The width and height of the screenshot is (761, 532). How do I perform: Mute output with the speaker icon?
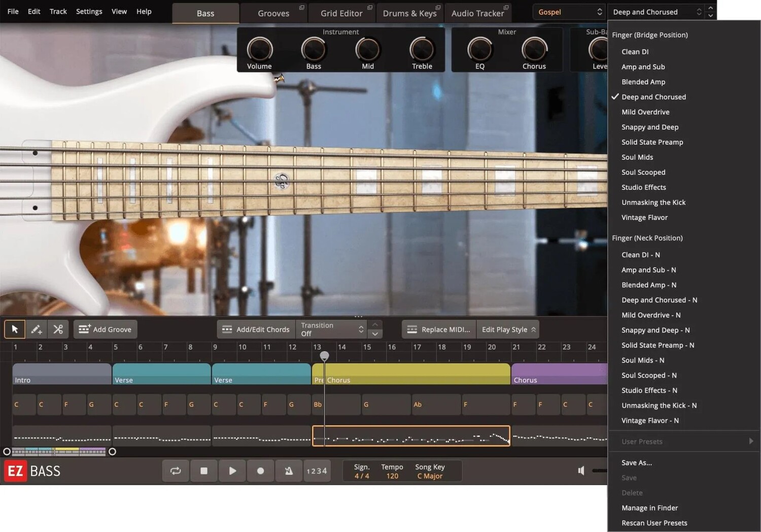[x=581, y=471]
